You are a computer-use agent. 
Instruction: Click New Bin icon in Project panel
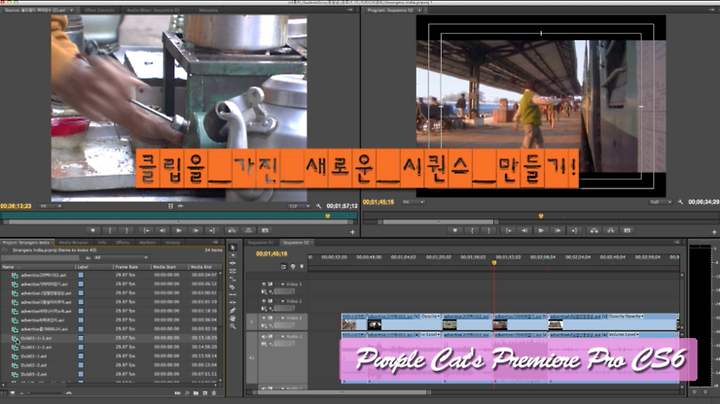click(x=196, y=393)
